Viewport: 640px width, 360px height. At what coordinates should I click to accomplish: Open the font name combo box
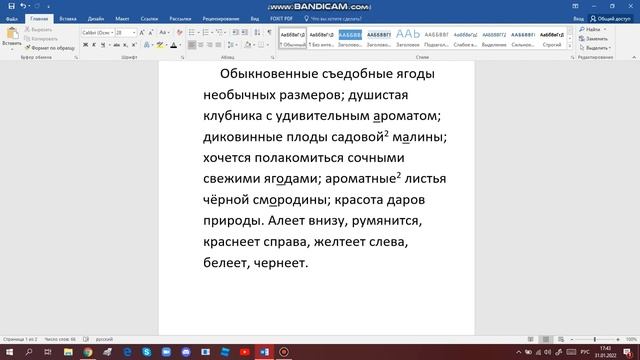tap(98, 33)
